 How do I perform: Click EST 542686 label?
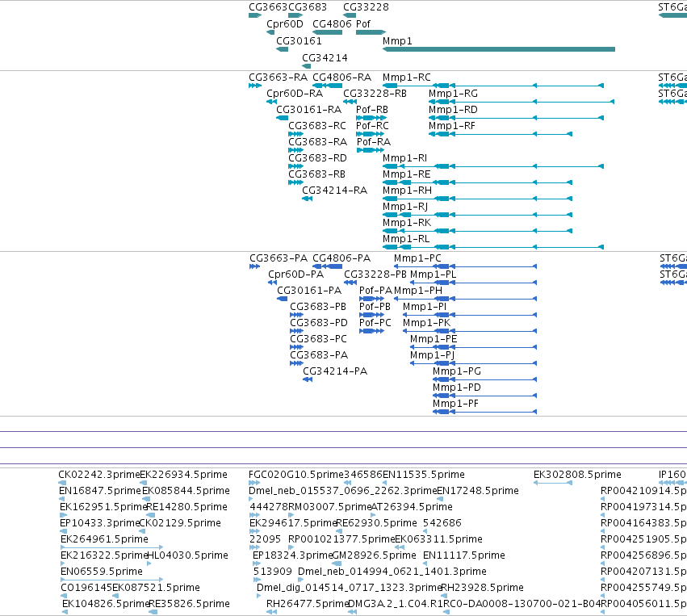click(x=442, y=523)
